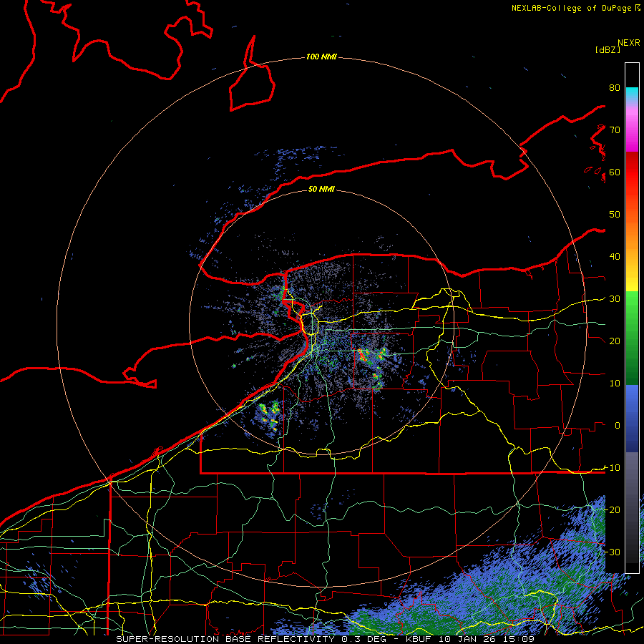The image size is (644, 644).
Task: Click the magenta-pink segment of the color bar
Action: [x=632, y=127]
